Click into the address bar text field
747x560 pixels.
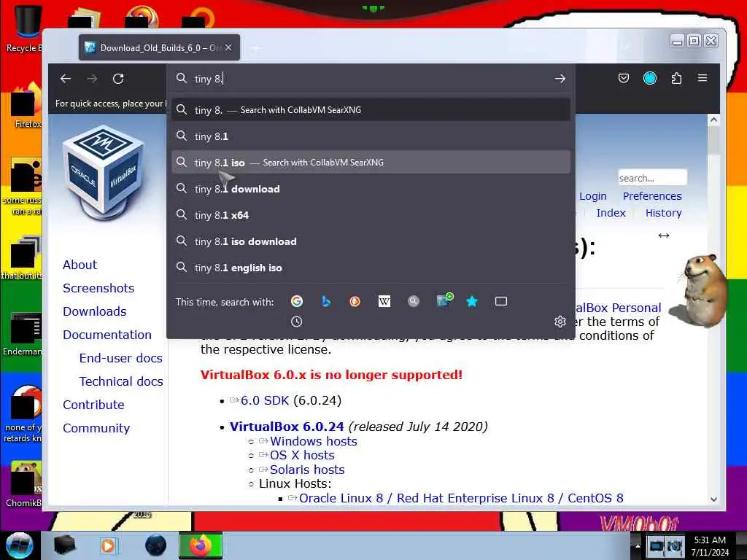click(371, 79)
